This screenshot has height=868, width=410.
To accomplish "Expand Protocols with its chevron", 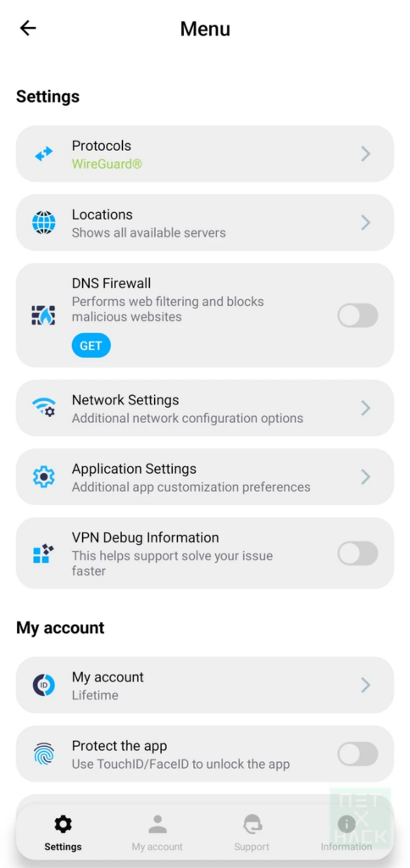I will [366, 154].
